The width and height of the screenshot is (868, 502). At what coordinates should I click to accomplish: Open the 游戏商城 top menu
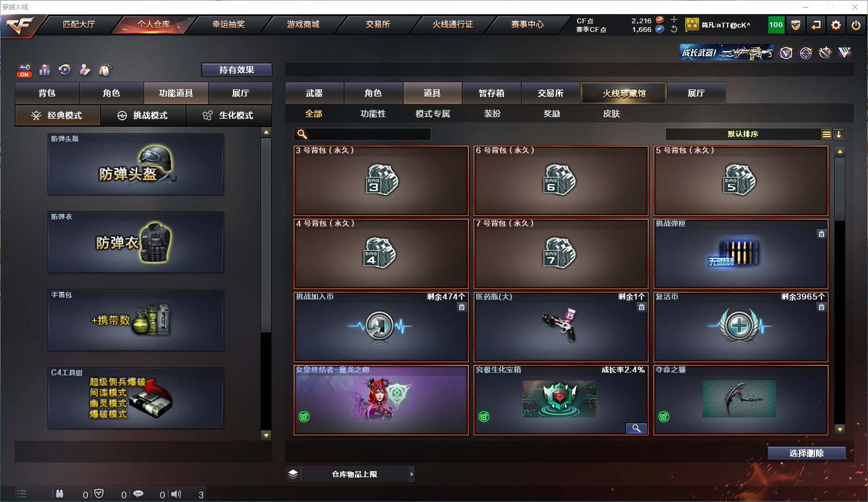point(303,24)
